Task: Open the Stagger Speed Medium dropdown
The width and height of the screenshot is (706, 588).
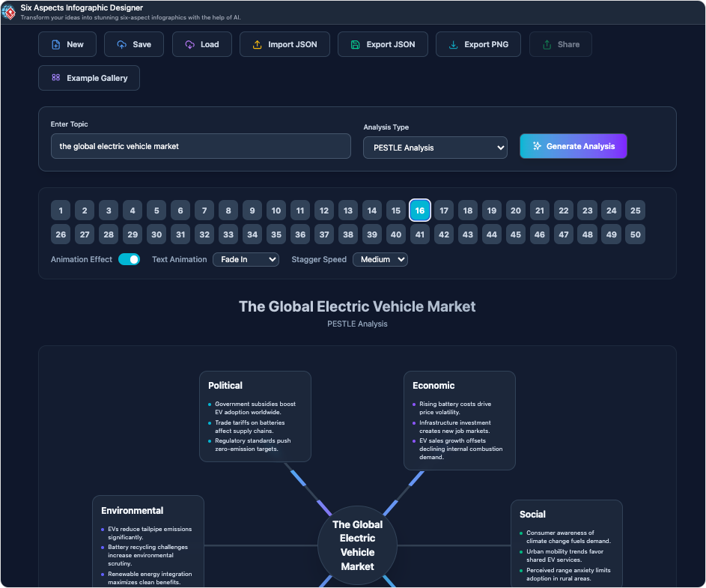Action: pyautogui.click(x=380, y=260)
